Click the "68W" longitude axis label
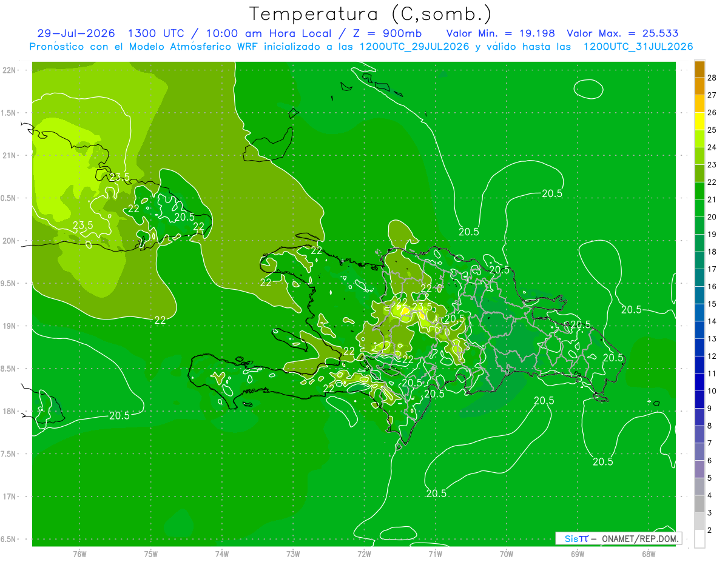 pos(649,554)
